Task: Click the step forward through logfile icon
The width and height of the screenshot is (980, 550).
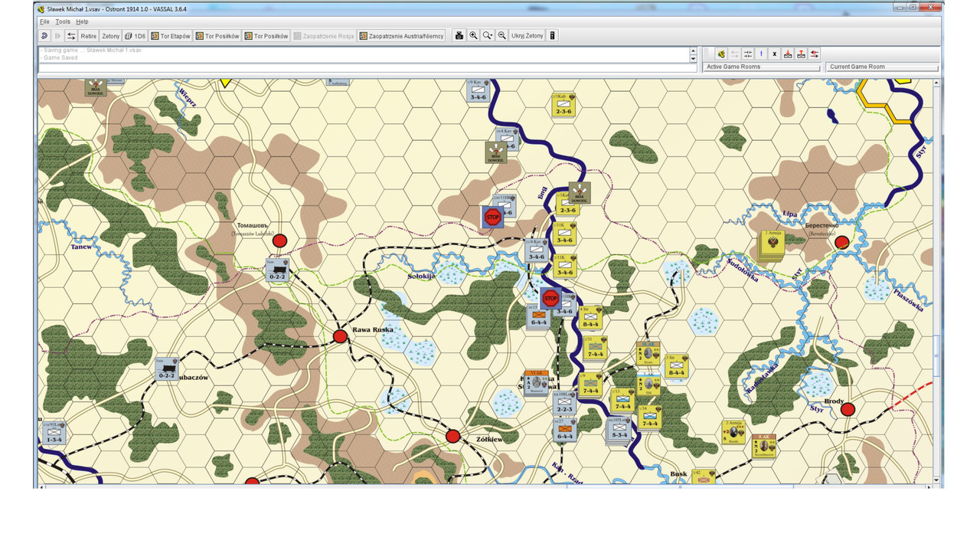Action: pos(57,36)
